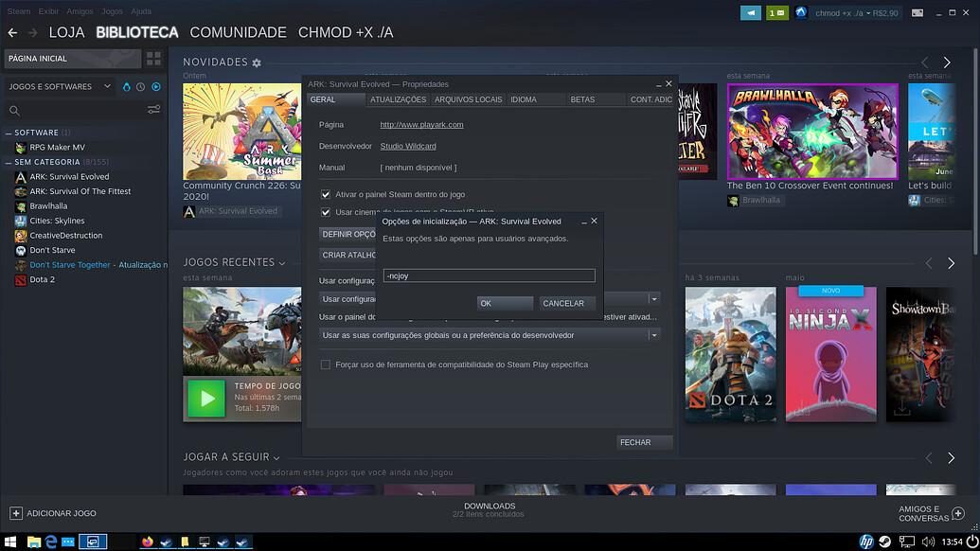
Task: Go to next Jogos Recentes arrow
Action: click(x=951, y=263)
